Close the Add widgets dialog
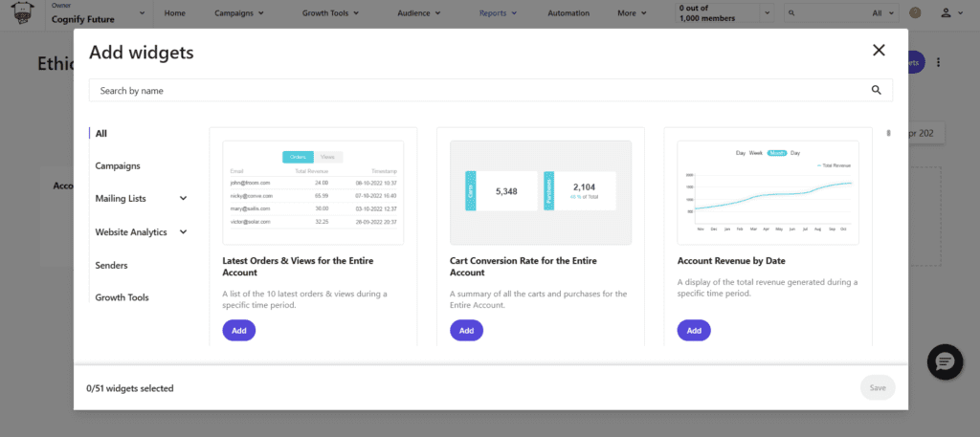The height and width of the screenshot is (437, 980). coord(879,51)
